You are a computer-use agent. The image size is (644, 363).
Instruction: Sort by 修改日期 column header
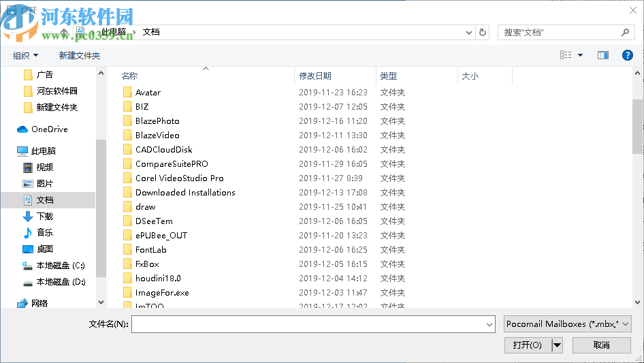pyautogui.click(x=315, y=76)
